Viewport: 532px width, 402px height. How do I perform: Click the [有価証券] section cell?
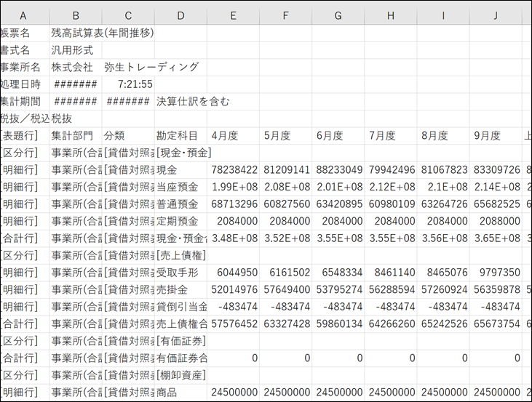coord(180,341)
